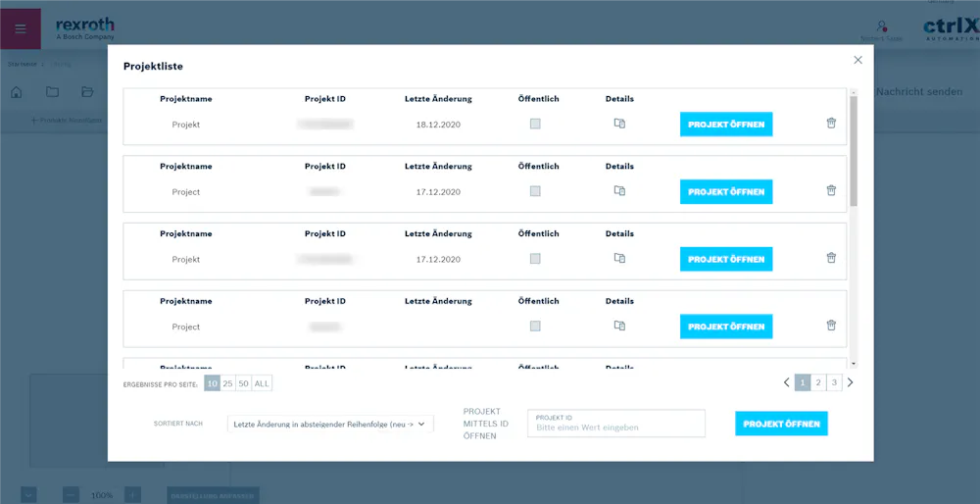Viewport: 980px width, 504px height.
Task: Open details icon for Projekt dated 17.12.2020
Action: pyautogui.click(x=619, y=258)
